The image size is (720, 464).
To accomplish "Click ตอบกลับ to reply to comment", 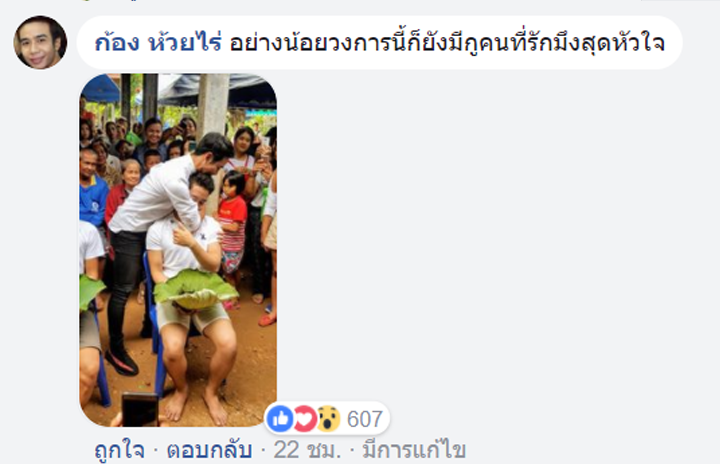I will (x=209, y=450).
